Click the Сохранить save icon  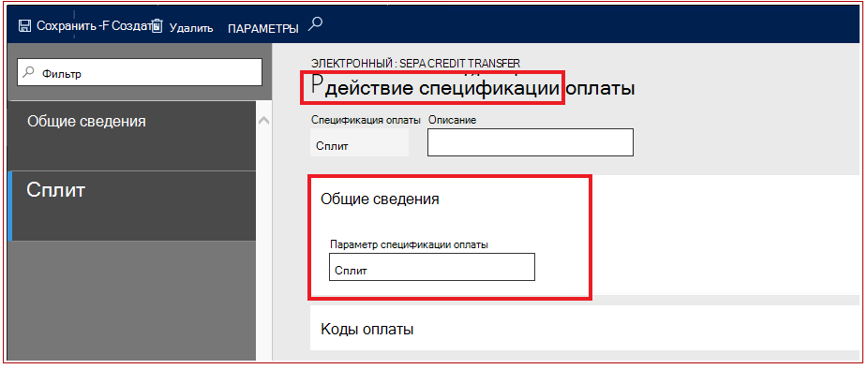[x=24, y=26]
